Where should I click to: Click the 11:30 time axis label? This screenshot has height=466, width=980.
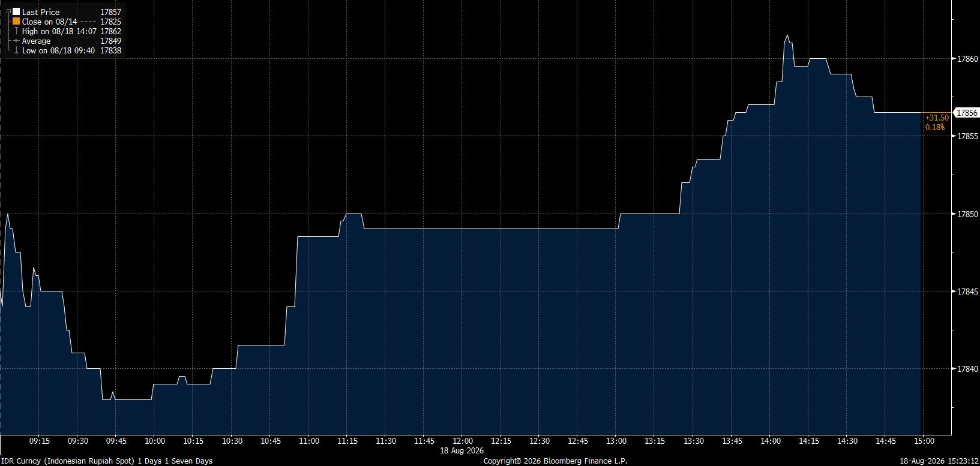386,441
